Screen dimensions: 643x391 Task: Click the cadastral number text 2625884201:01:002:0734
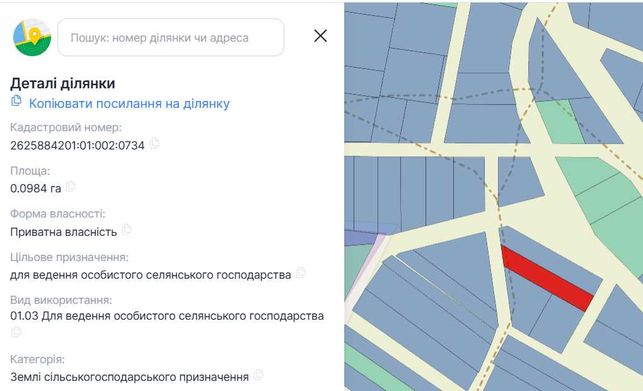coord(78,146)
